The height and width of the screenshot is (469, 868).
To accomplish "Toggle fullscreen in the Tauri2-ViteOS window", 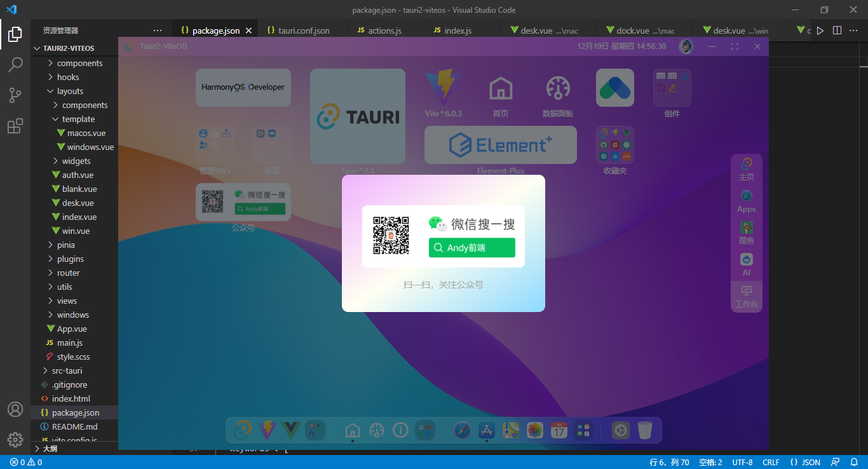I will click(x=735, y=46).
